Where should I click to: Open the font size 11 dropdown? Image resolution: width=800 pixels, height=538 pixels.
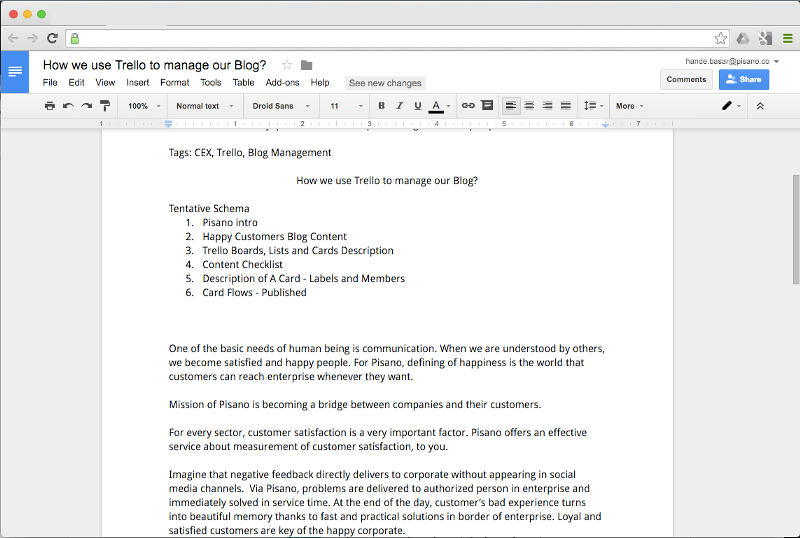pyautogui.click(x=346, y=106)
